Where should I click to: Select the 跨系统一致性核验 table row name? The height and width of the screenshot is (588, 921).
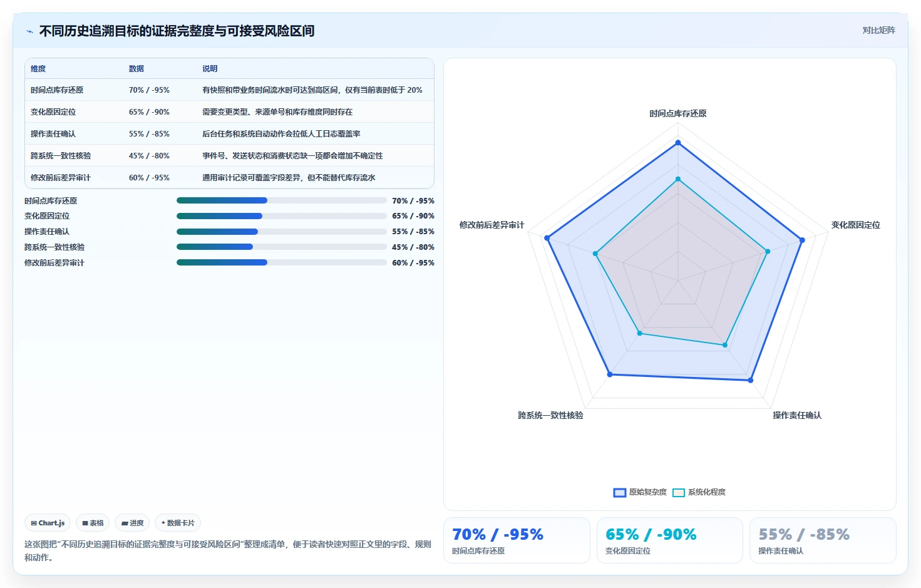[x=61, y=156]
